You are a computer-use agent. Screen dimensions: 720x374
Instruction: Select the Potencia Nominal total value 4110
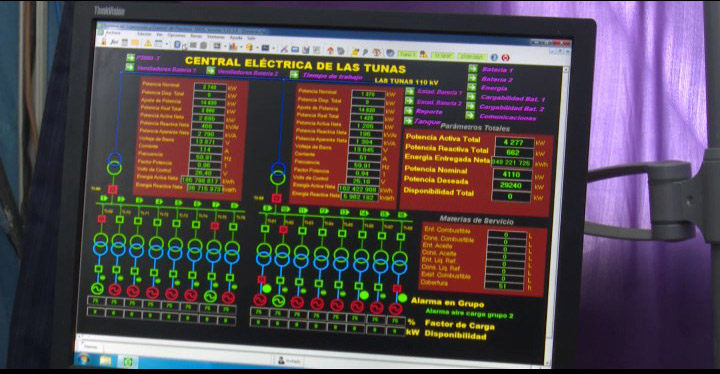(x=512, y=175)
